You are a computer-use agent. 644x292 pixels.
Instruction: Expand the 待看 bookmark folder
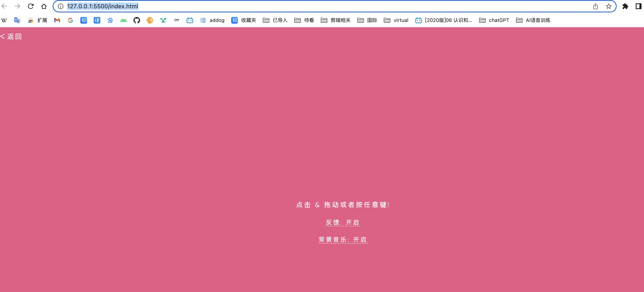tap(304, 20)
